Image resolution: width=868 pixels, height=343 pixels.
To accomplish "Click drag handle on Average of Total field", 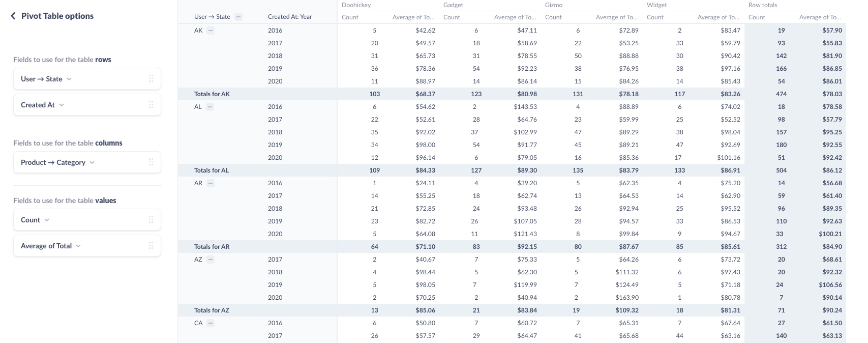I will (x=151, y=246).
